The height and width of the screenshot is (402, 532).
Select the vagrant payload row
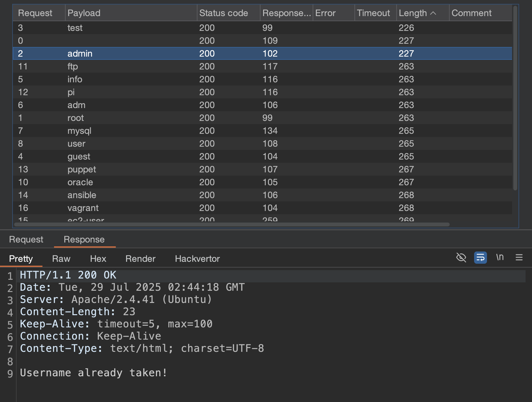(262, 208)
